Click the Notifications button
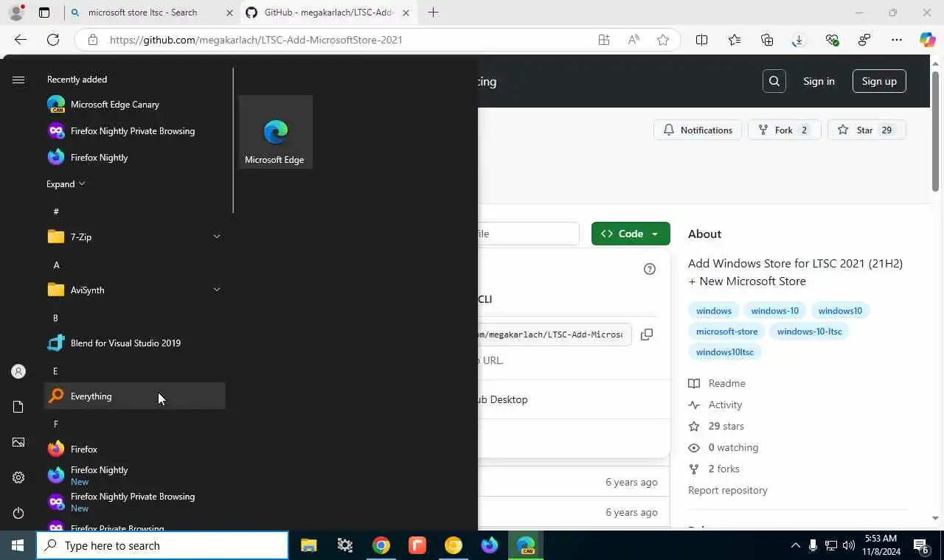Viewport: 944px width, 560px height. [x=698, y=130]
